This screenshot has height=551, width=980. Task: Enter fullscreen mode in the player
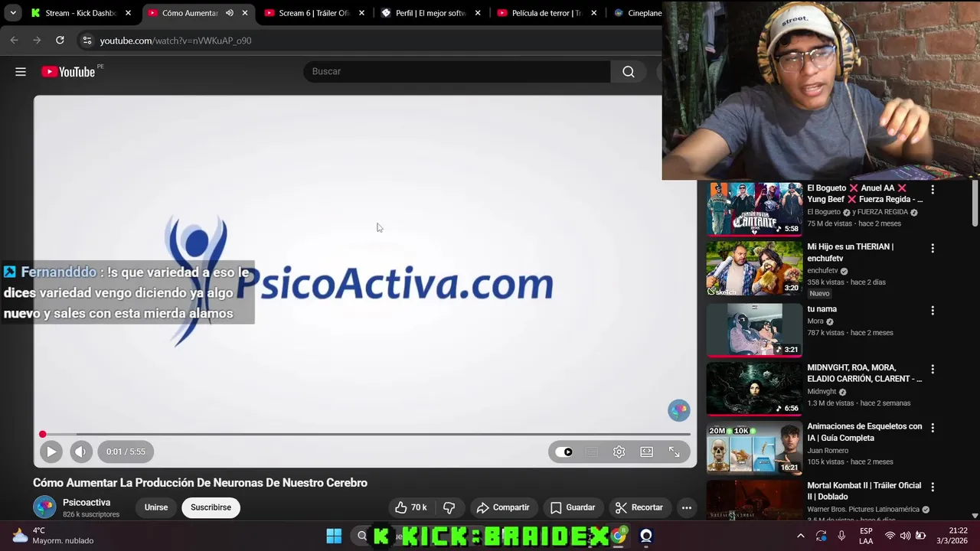pyautogui.click(x=675, y=452)
